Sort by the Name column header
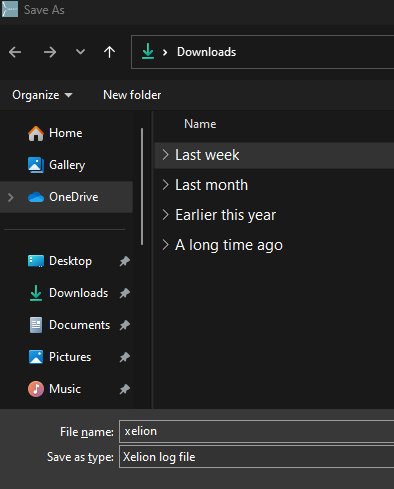This screenshot has width=394, height=489. coord(200,124)
